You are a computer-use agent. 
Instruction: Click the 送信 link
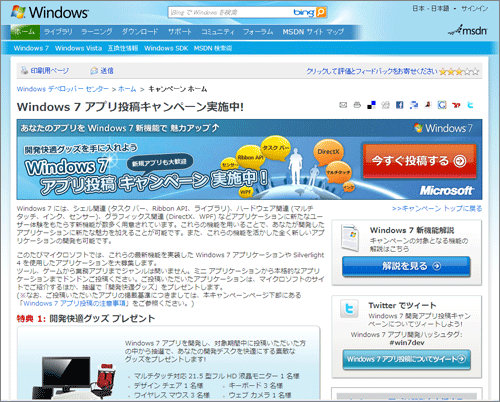107,71
